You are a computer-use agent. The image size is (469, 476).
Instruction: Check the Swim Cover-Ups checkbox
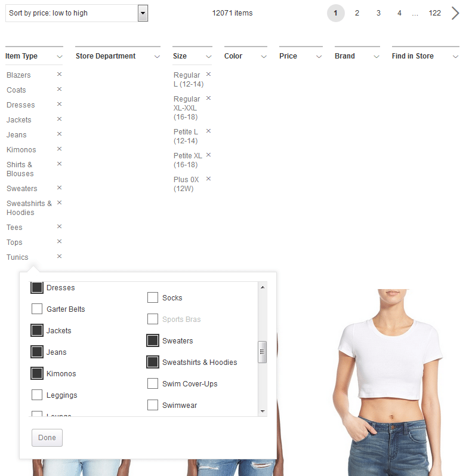(153, 383)
